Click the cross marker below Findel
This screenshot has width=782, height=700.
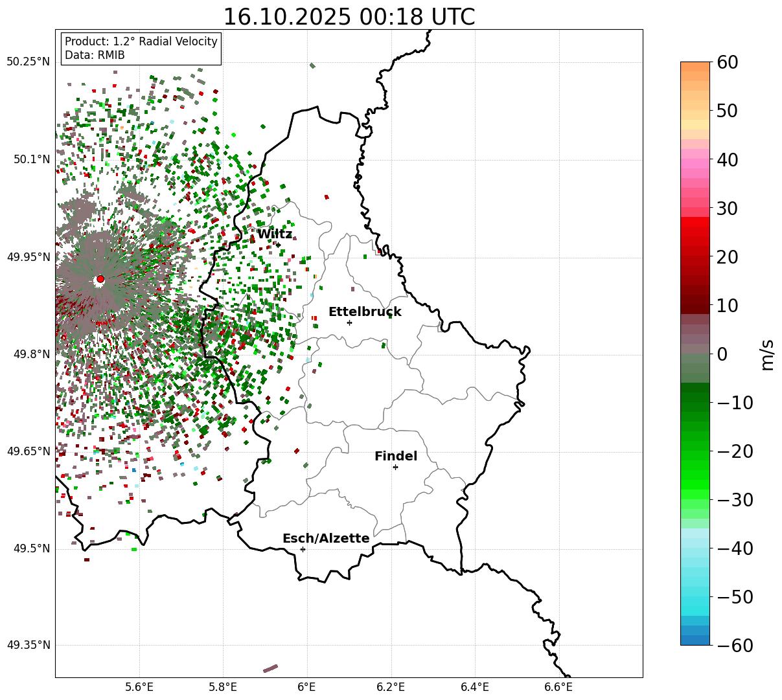coord(395,467)
